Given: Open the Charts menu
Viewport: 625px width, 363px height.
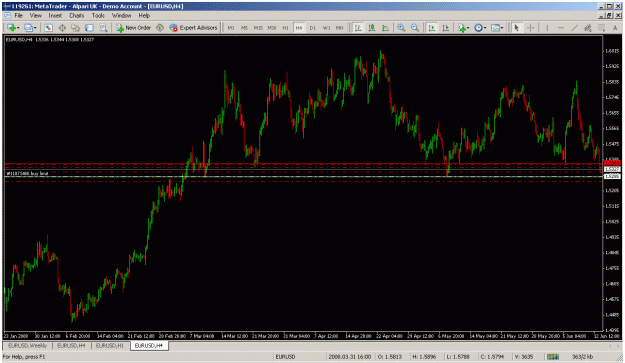Looking at the screenshot, I should click(77, 16).
